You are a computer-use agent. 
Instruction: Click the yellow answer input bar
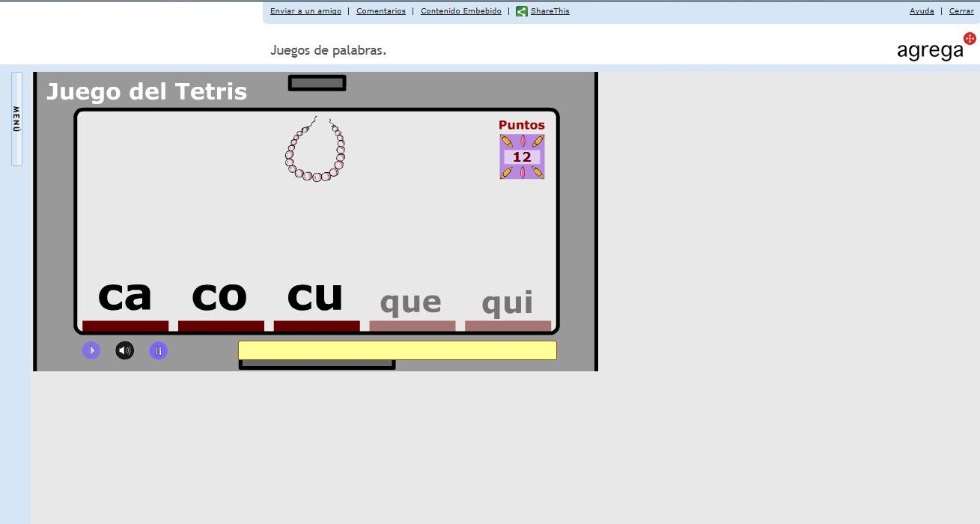tap(398, 350)
